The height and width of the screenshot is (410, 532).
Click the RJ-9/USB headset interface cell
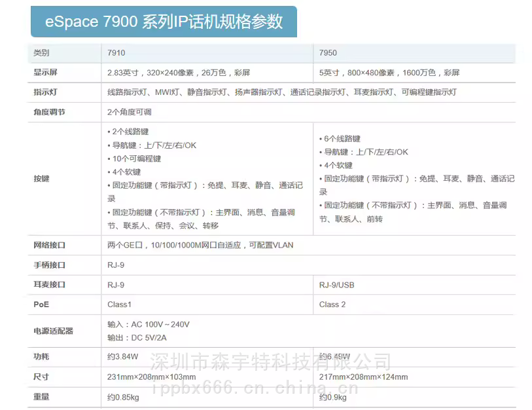click(x=336, y=285)
